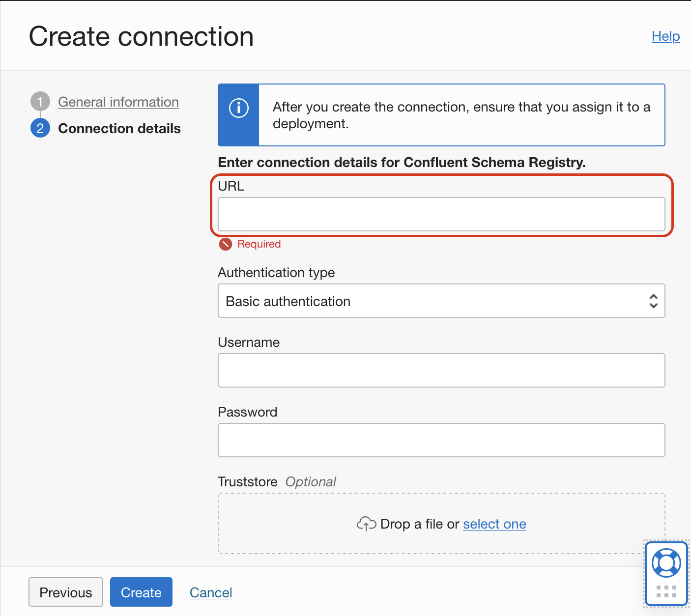Select the Connection details step
The image size is (691, 616).
[x=119, y=128]
